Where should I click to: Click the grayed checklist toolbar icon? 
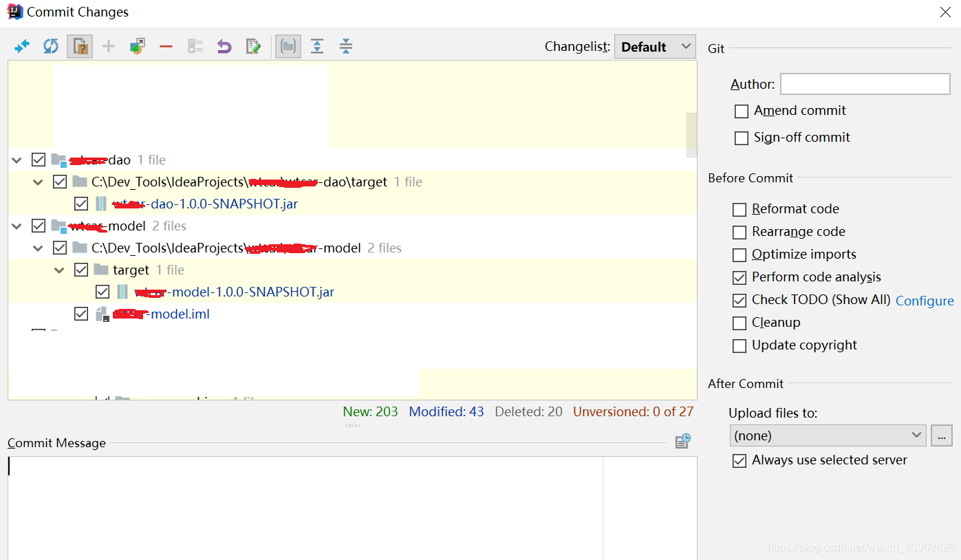[x=195, y=46]
